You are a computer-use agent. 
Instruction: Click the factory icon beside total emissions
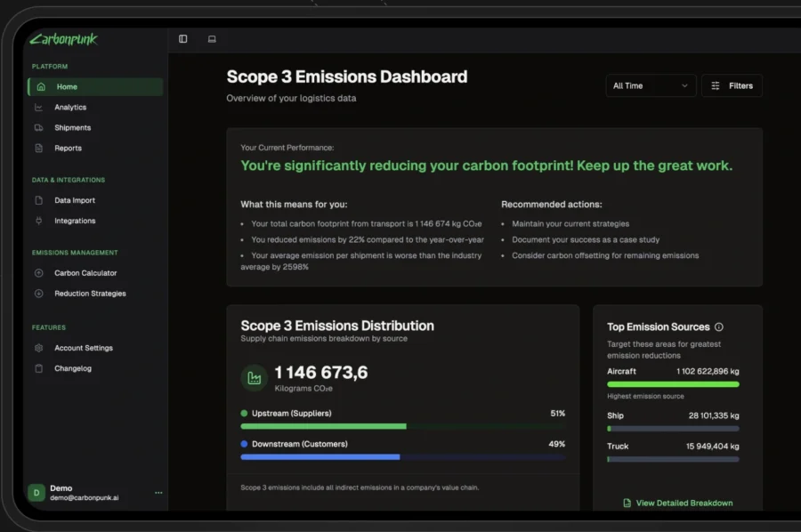click(254, 378)
